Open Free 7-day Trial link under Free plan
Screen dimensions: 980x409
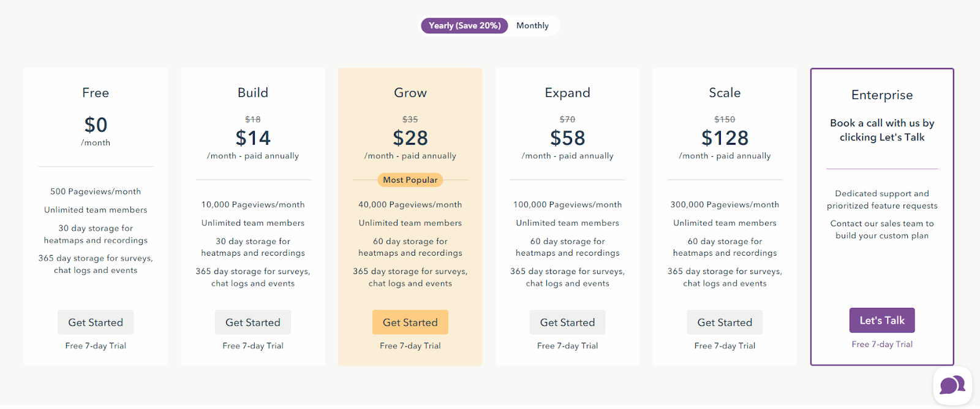[96, 346]
